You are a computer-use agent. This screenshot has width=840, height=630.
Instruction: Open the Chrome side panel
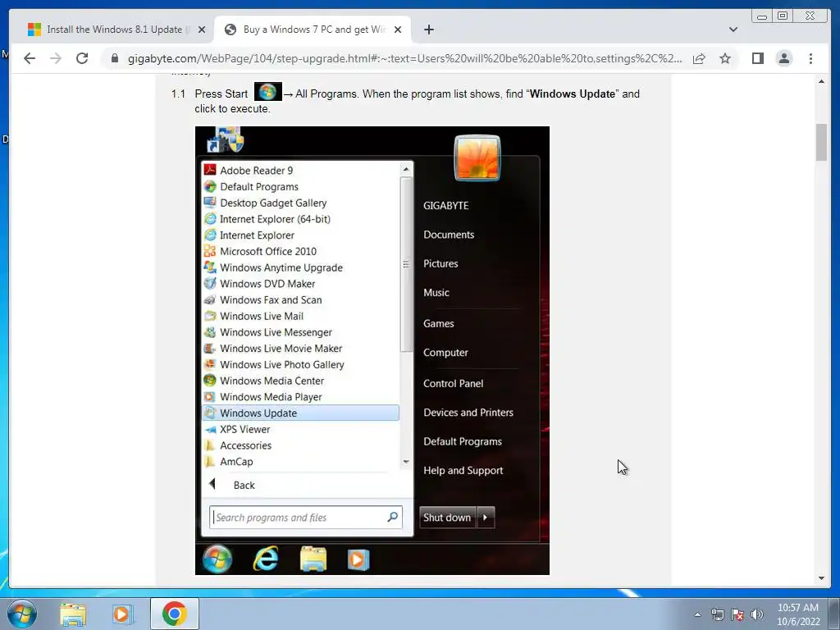click(x=757, y=58)
